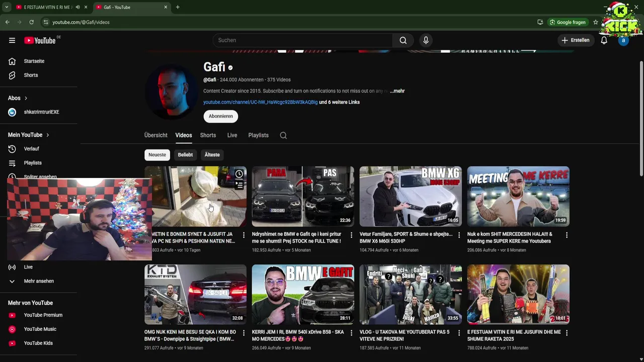Screen dimensions: 644x362
Task: Open BMW X6 M60i video thumbnail
Action: coord(411,197)
